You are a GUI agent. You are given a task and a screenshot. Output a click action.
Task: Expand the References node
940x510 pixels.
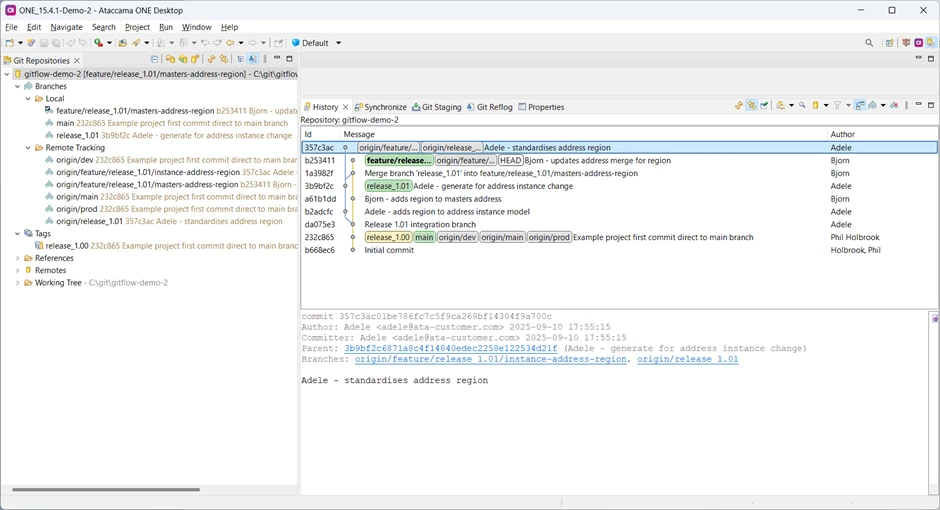tap(17, 258)
